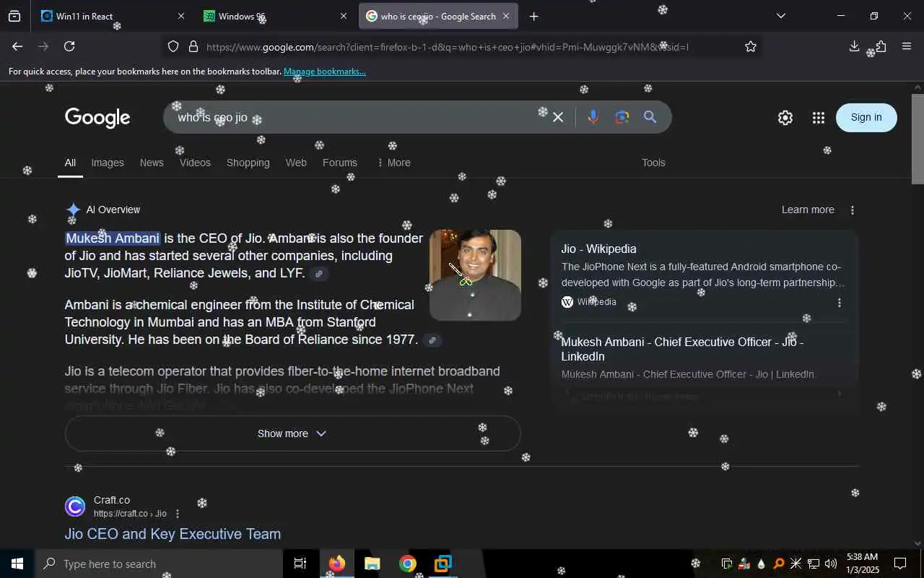Screen dimensions: 924x578
Task: Open the Google apps grid
Action: [818, 118]
